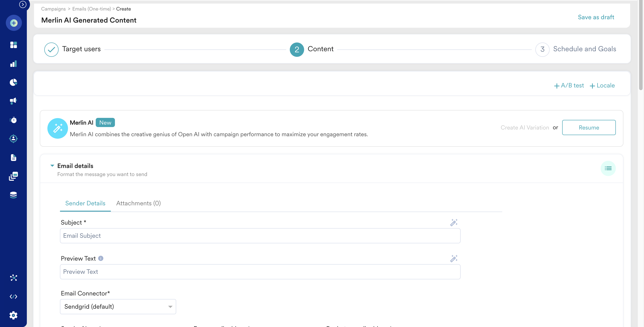Add an A/B test variation
The image size is (644, 327).
tap(569, 85)
